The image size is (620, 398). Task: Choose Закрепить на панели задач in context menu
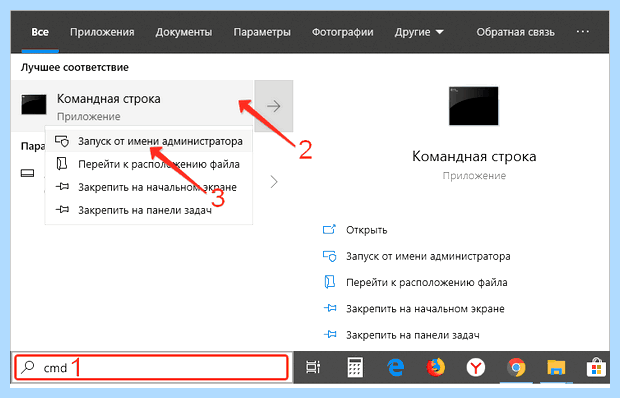tap(149, 210)
